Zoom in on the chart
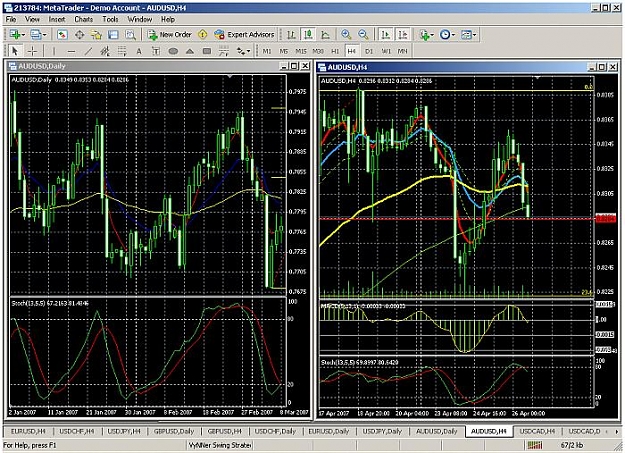Screen dimensions: 625x453 tap(346, 35)
